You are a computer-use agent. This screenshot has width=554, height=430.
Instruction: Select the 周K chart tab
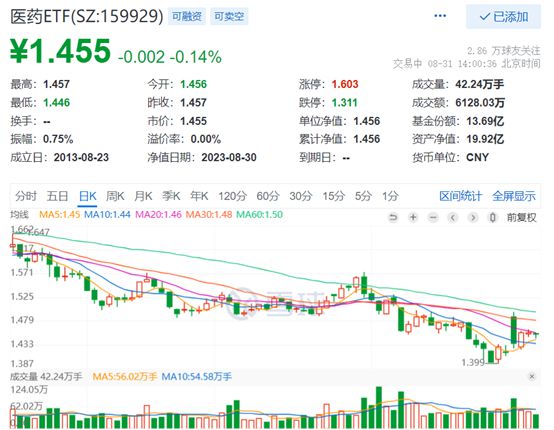click(115, 196)
